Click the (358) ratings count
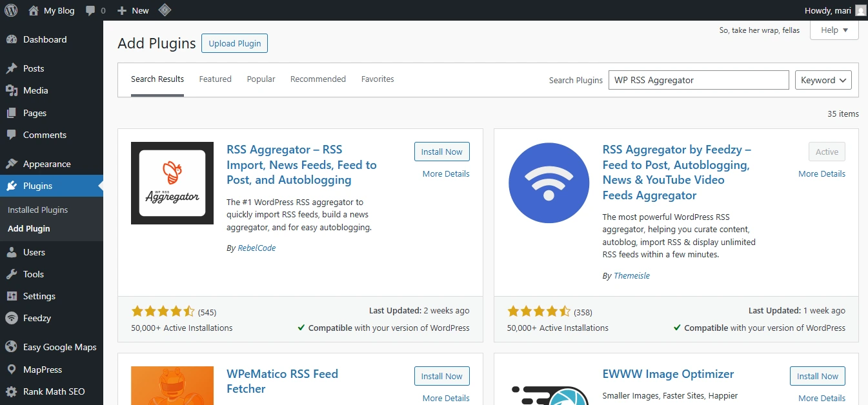The height and width of the screenshot is (405, 868). 583,312
